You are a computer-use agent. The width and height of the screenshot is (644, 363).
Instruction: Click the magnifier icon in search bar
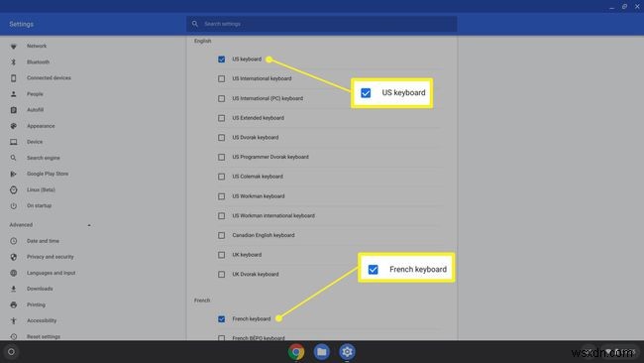tap(195, 24)
